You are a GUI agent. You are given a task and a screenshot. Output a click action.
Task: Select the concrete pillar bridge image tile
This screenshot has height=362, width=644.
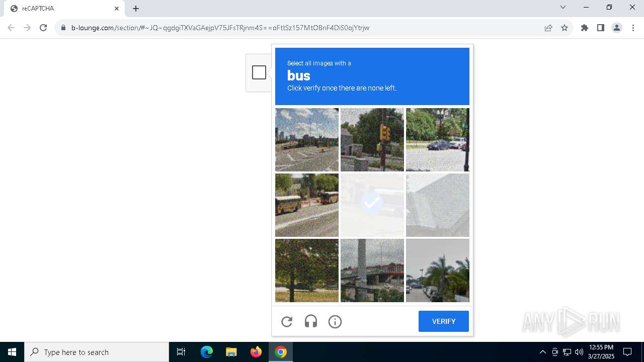[372, 270]
